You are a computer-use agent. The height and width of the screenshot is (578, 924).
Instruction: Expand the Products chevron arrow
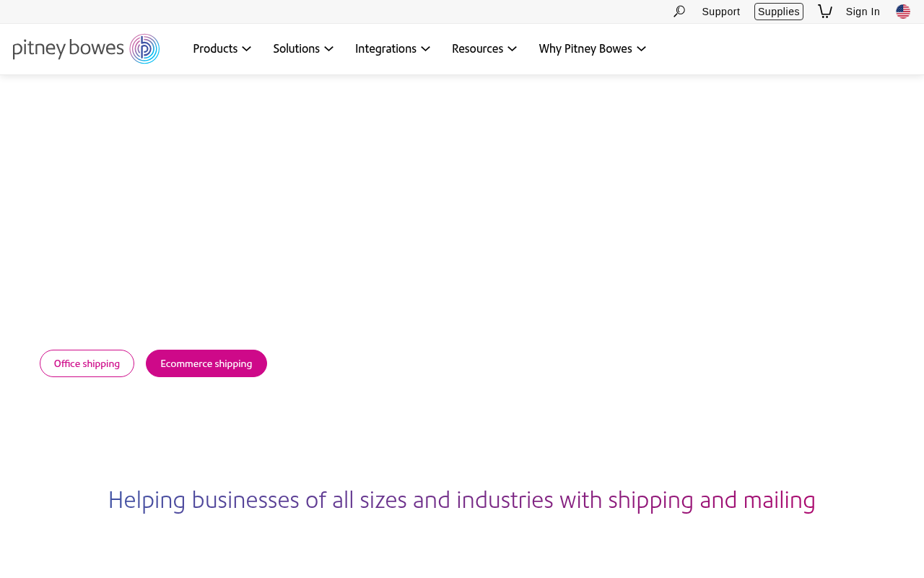247,49
